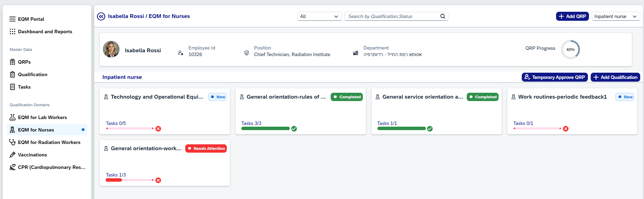This screenshot has height=199, width=644.
Task: Click the Add Qualification button
Action: pos(615,77)
